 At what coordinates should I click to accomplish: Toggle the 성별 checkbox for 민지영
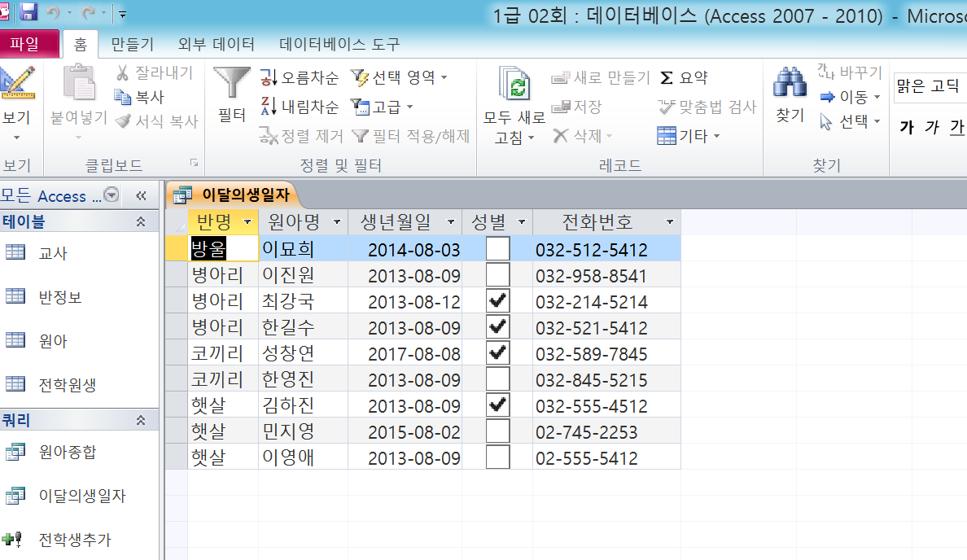tap(497, 431)
